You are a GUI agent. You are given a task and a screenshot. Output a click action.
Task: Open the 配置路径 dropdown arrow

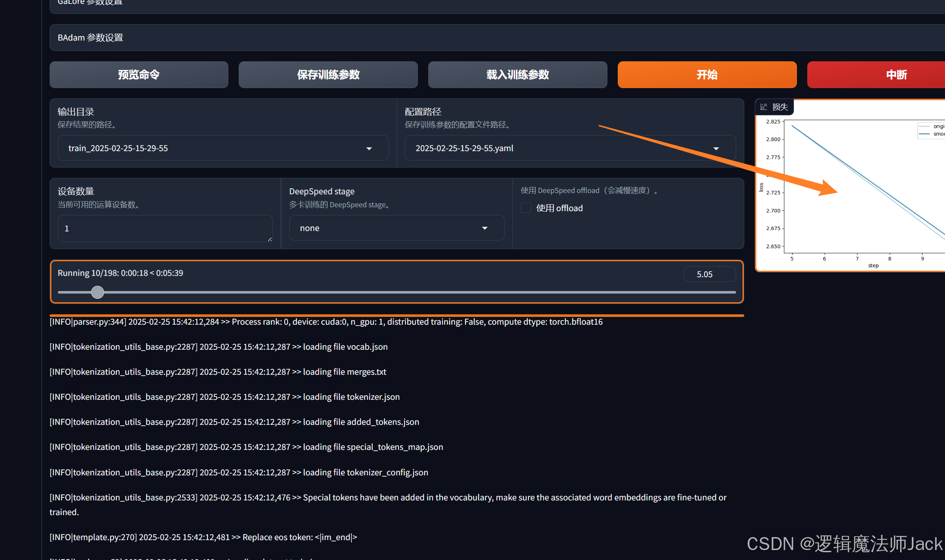pyautogui.click(x=716, y=149)
